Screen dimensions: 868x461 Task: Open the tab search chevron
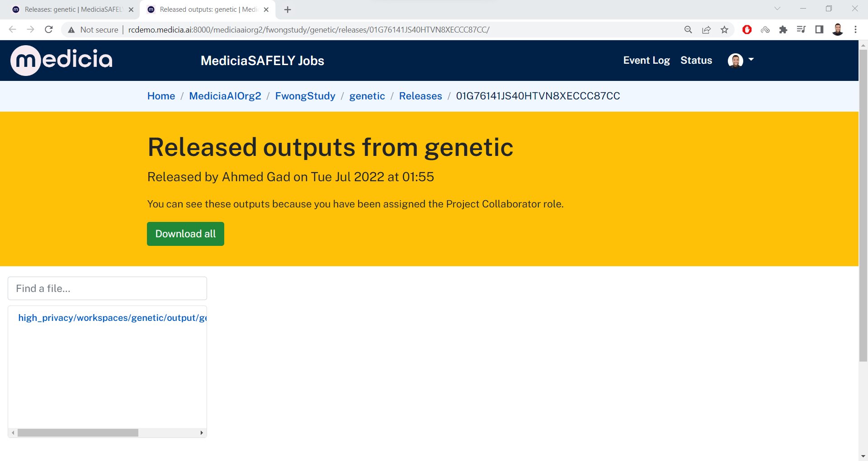click(x=777, y=9)
